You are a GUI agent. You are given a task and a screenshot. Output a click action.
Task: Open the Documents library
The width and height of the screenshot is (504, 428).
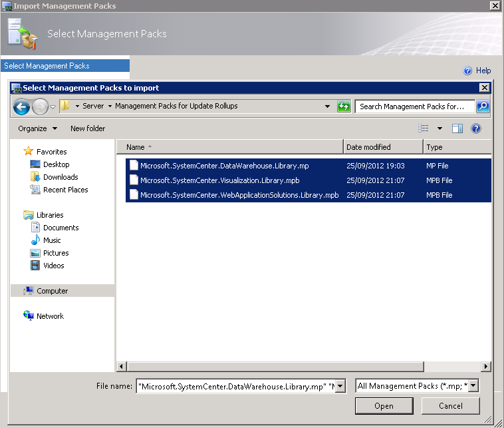(61, 228)
